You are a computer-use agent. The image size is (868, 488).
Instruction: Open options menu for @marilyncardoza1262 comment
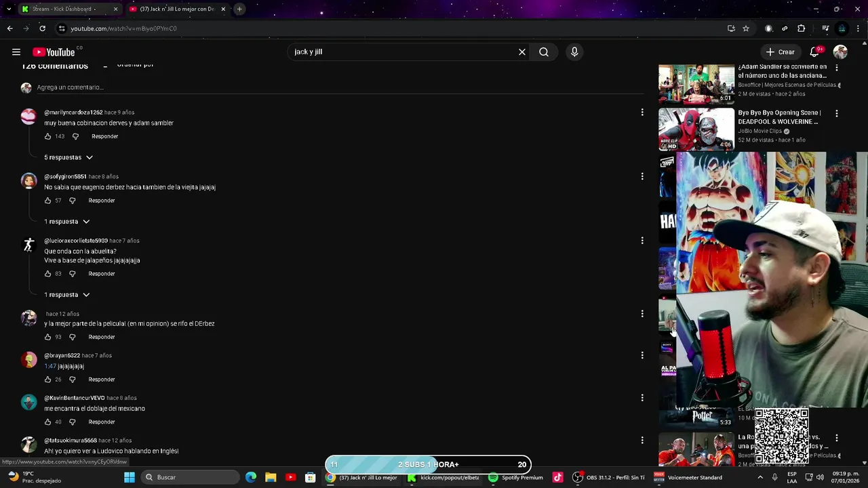point(642,113)
